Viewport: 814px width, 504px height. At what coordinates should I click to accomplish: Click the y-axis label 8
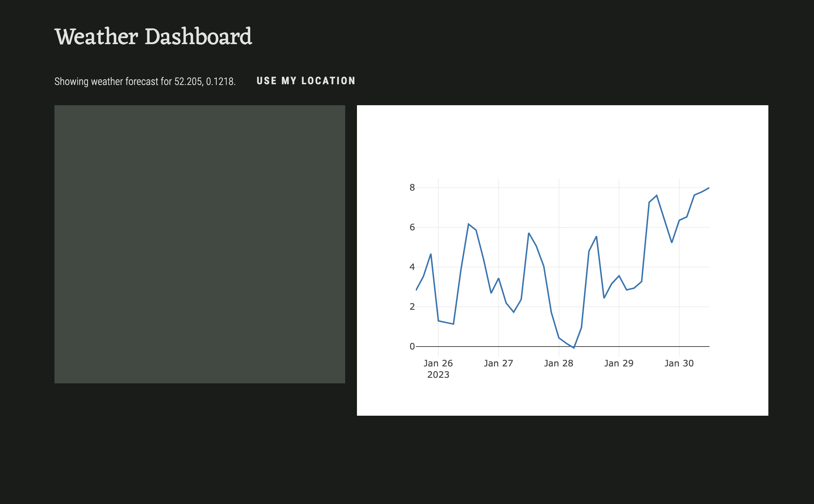[x=412, y=188]
